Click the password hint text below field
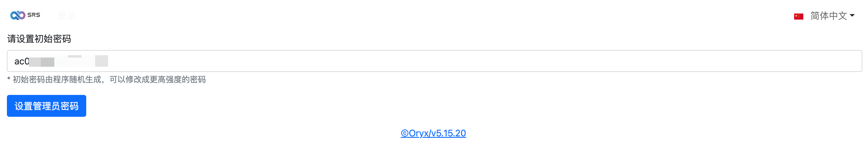The image size is (868, 149). click(106, 80)
